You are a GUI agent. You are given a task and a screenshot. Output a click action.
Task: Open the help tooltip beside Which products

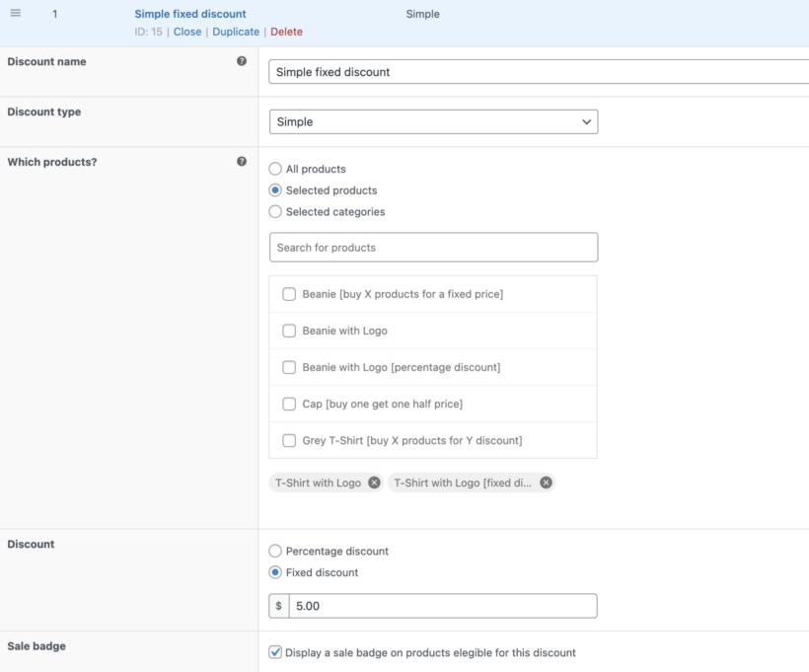pos(243,161)
